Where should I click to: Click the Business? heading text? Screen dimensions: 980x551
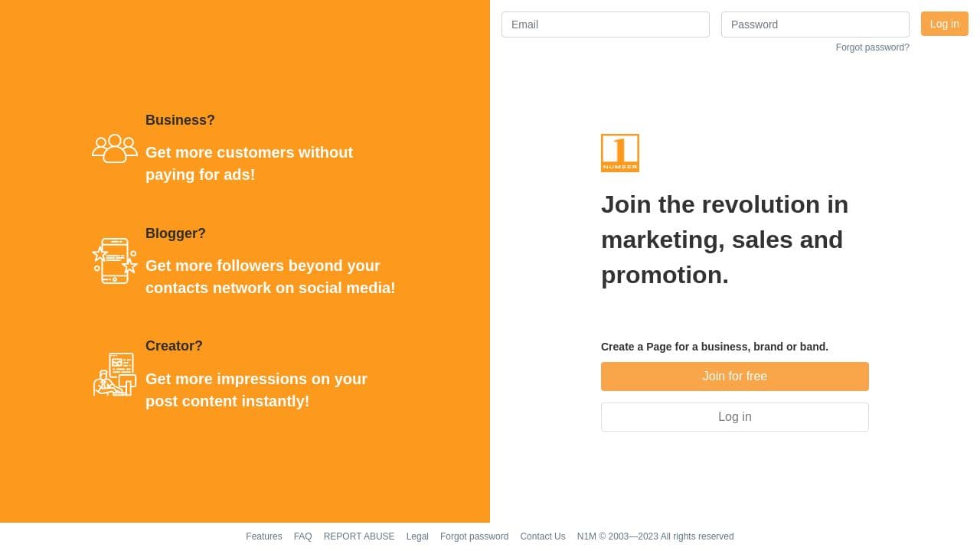click(180, 120)
